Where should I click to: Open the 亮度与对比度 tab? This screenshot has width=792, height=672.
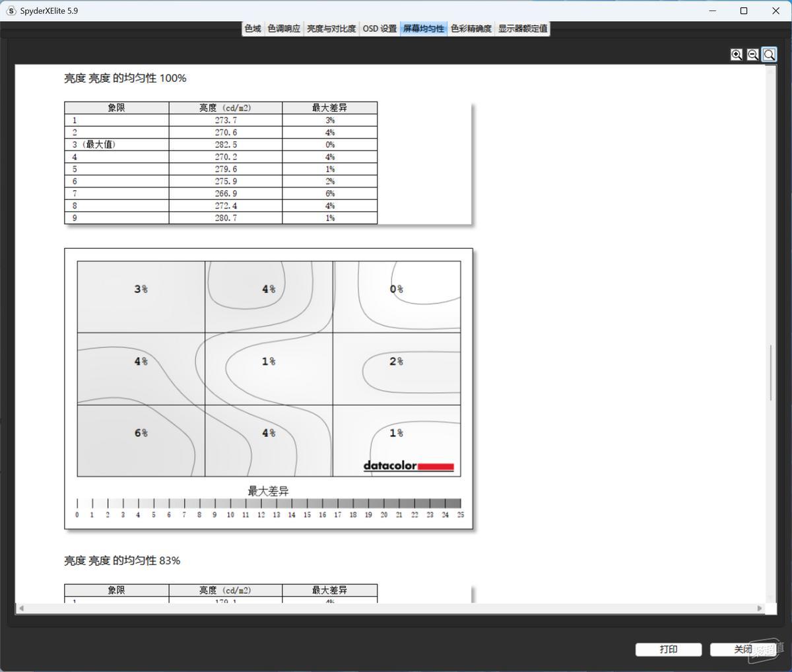(331, 28)
